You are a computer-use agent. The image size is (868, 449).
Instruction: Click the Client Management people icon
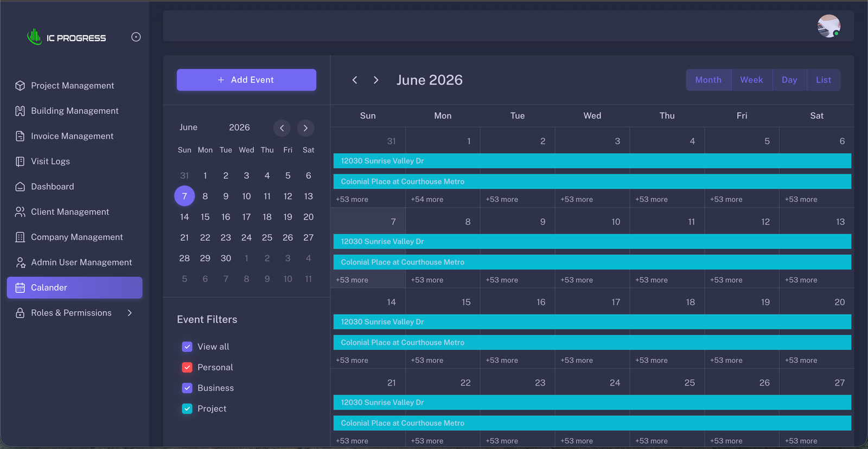(20, 212)
